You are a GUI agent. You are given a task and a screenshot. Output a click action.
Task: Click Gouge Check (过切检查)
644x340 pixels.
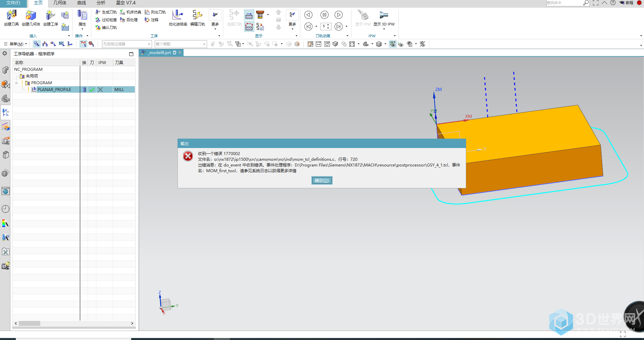tap(106, 20)
